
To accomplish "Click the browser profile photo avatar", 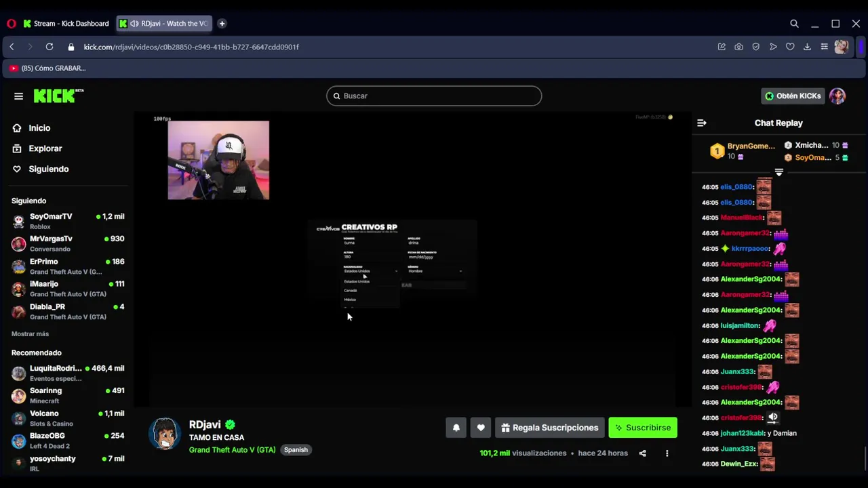I will (x=842, y=47).
